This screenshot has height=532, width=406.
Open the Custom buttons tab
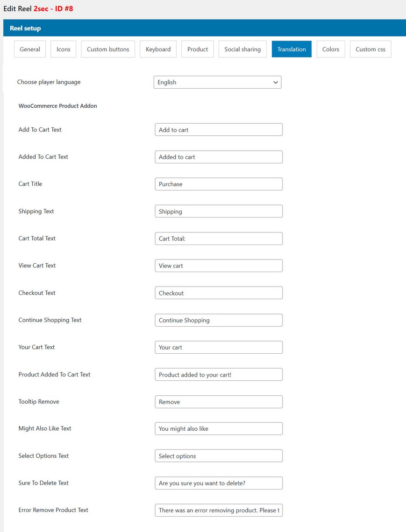[x=108, y=49]
